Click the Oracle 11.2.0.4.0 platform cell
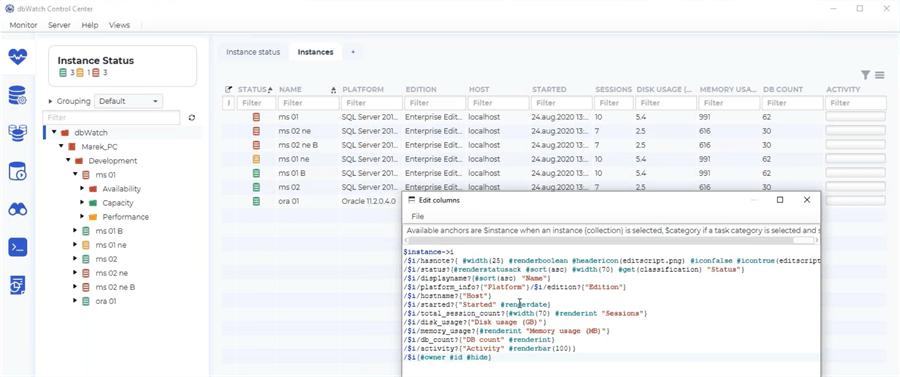Image resolution: width=900 pixels, height=377 pixels. point(368,201)
